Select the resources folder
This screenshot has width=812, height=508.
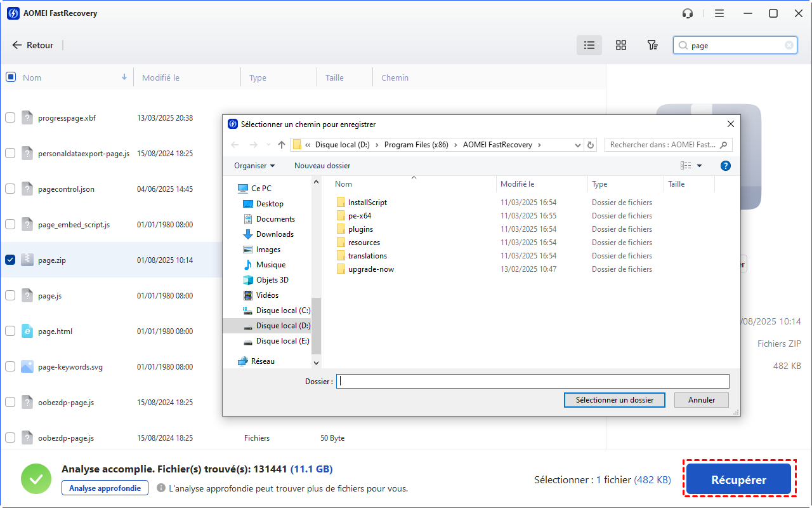coord(364,243)
